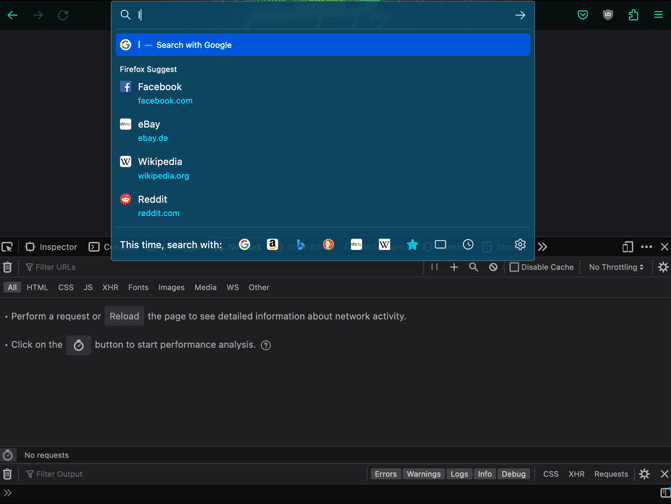Viewport: 671px width, 504px height.
Task: Toggle the Errors console filter
Action: (x=385, y=474)
